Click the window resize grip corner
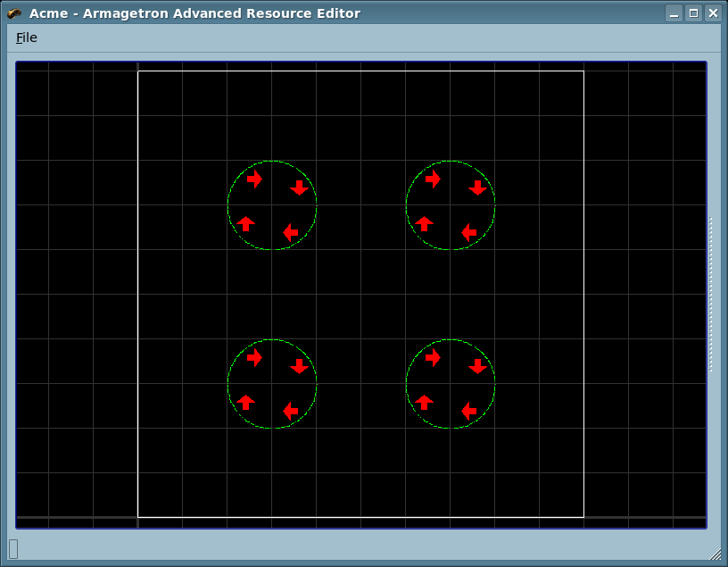 tap(716, 554)
